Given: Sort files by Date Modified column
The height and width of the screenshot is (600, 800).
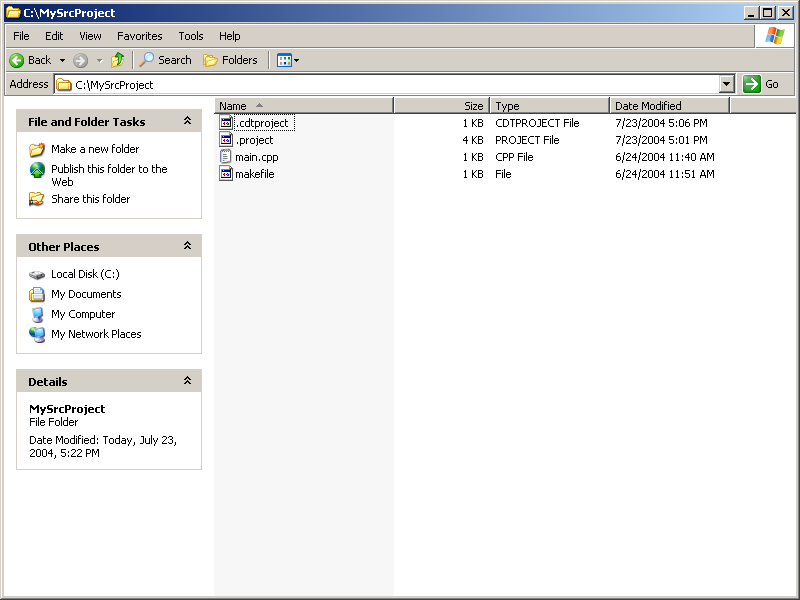Looking at the screenshot, I should coord(668,106).
